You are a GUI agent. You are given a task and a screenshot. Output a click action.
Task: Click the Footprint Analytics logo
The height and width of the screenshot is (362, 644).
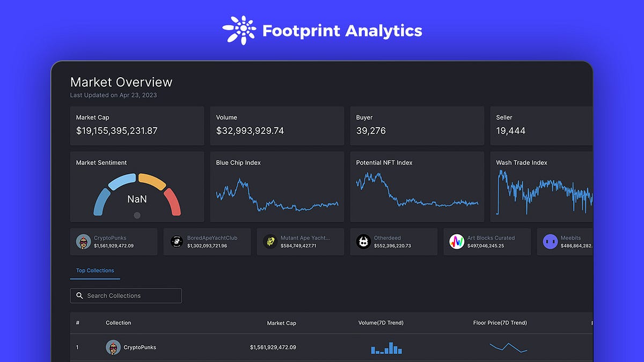(x=322, y=31)
